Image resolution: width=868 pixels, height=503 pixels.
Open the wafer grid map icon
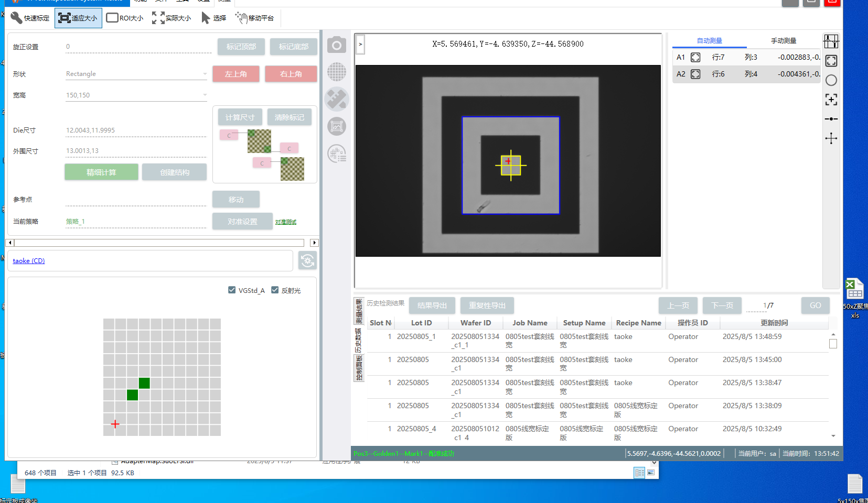coord(337,72)
